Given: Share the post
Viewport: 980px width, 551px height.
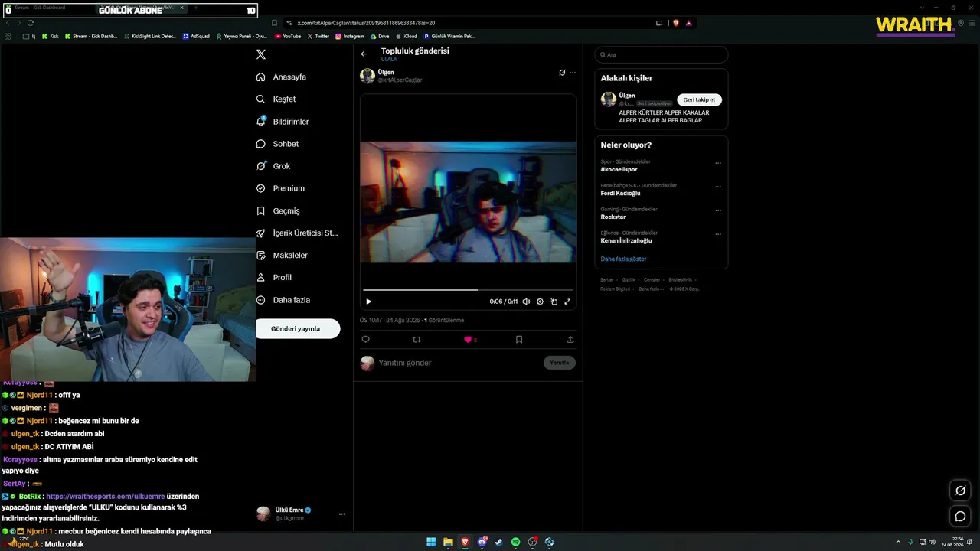Looking at the screenshot, I should click(570, 339).
